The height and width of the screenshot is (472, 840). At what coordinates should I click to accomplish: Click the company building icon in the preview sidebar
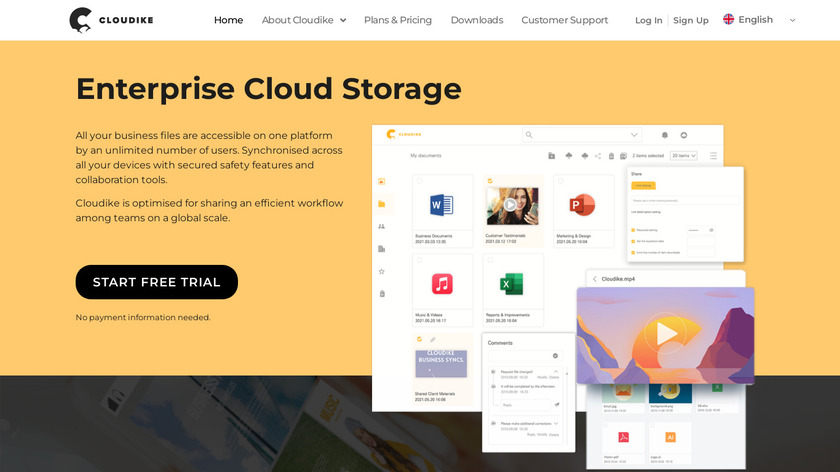[381, 249]
